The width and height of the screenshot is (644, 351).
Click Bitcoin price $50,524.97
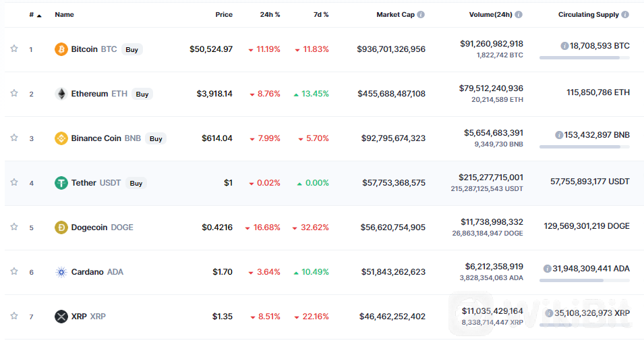click(x=211, y=49)
